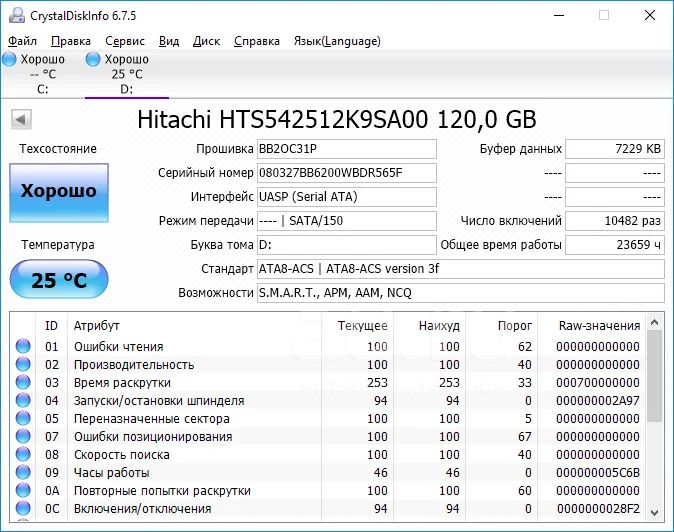The height and width of the screenshot is (532, 674).
Task: Click the attribute list scrollbar thumb
Action: [x=654, y=376]
